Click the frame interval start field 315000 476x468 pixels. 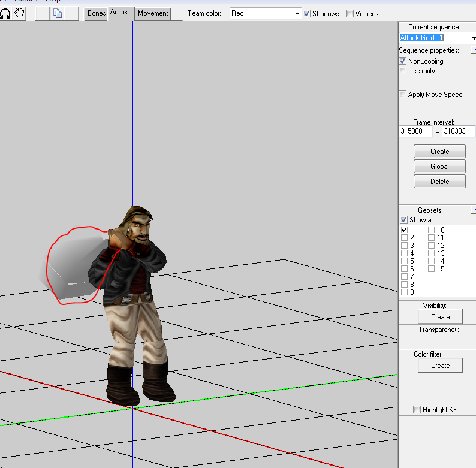coord(415,131)
